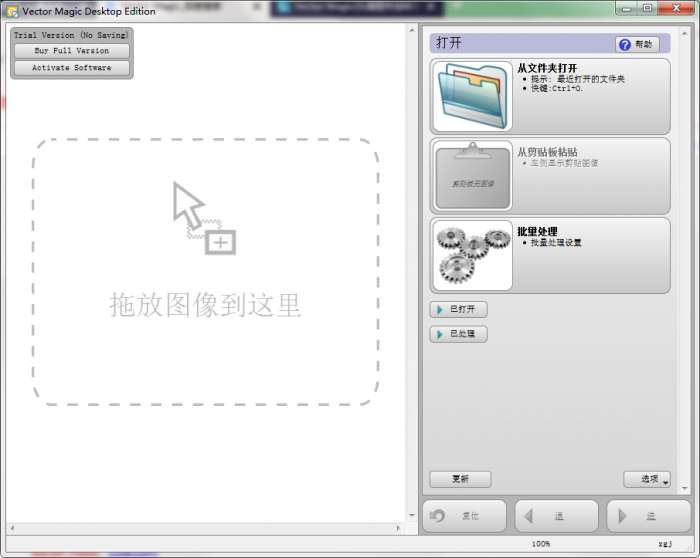This screenshot has width=700, height=558.
Task: Click Activate Software button
Action: point(72,68)
